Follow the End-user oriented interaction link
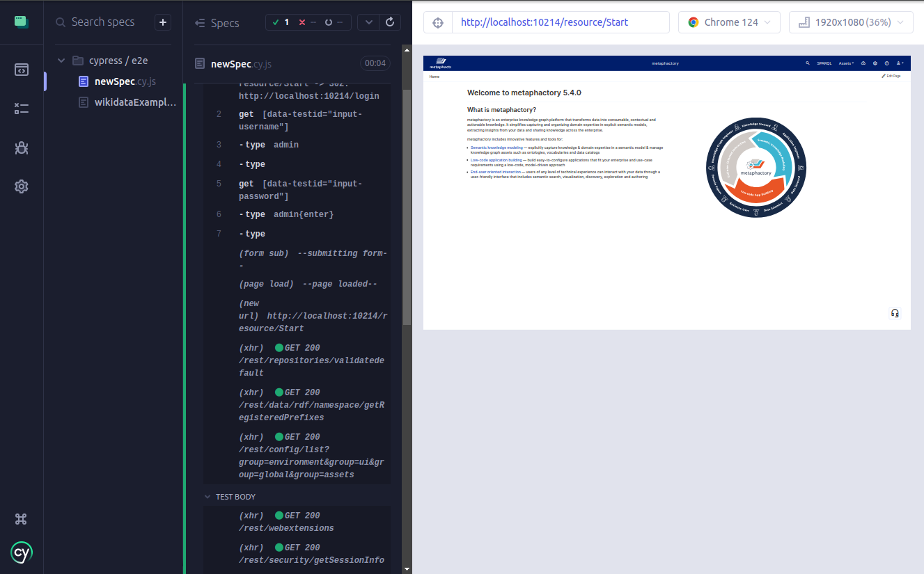924x574 pixels. 496,172
